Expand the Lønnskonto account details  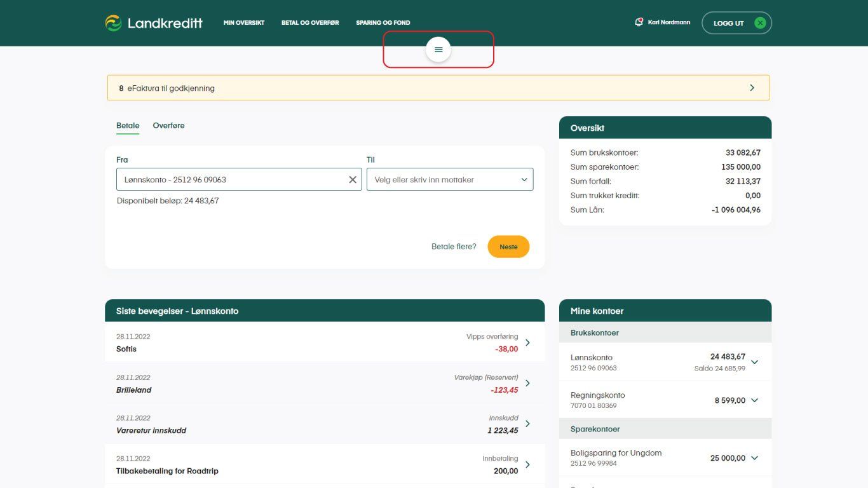pyautogui.click(x=754, y=362)
